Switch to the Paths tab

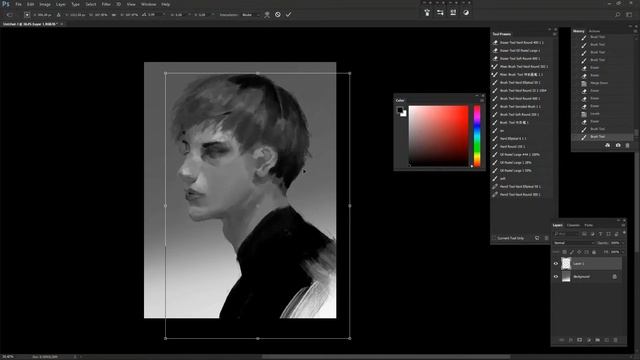click(x=589, y=225)
